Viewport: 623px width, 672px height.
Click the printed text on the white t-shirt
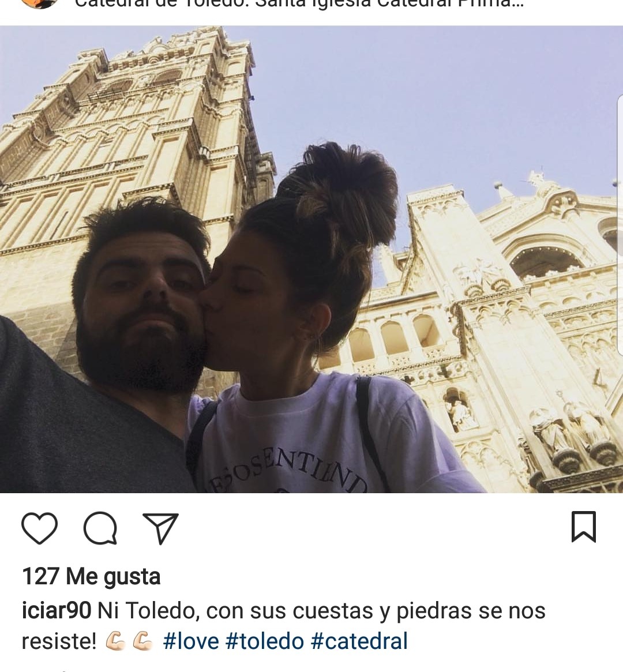[288, 474]
